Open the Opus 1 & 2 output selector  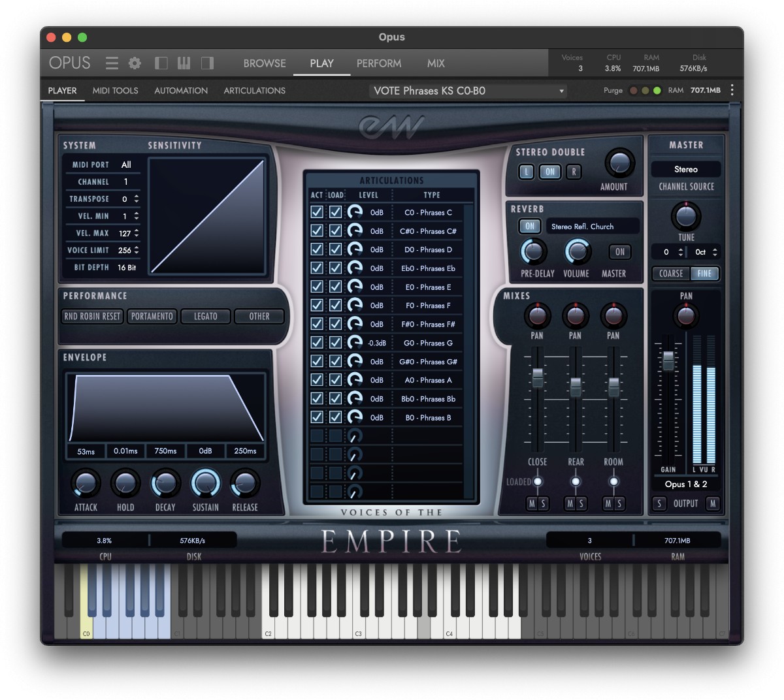pos(686,484)
